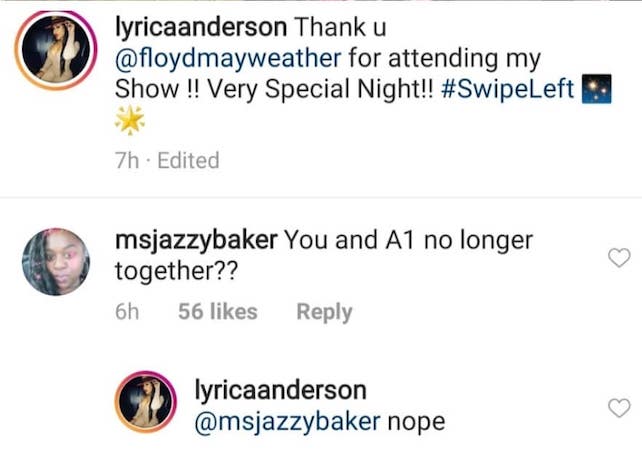Open the @msjazzybaker mention in the reply
642x459 pixels.
click(x=287, y=422)
